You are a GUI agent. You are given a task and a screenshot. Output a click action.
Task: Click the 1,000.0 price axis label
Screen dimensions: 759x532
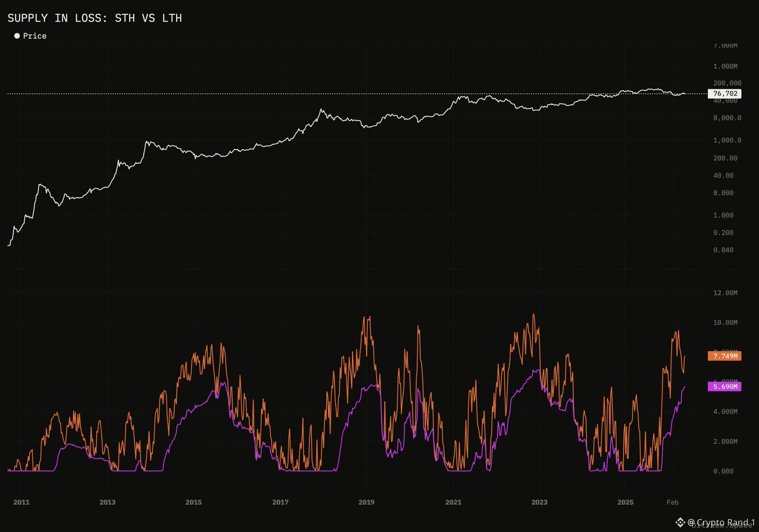(727, 140)
